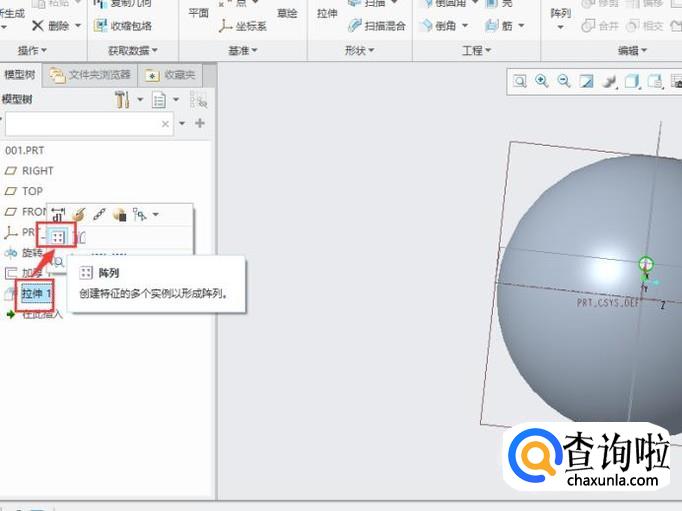Select the Extrude 1 (拉伸 1) feature
The width and height of the screenshot is (682, 511).
pyautogui.click(x=37, y=294)
